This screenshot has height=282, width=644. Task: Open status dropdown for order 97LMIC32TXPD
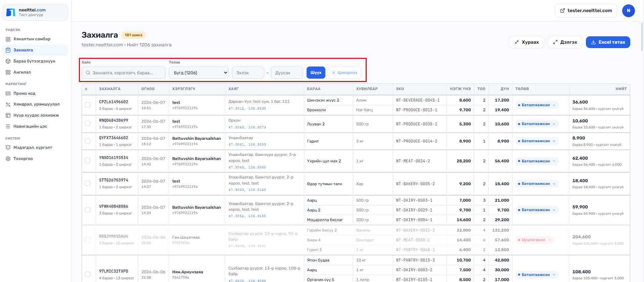coord(537,275)
